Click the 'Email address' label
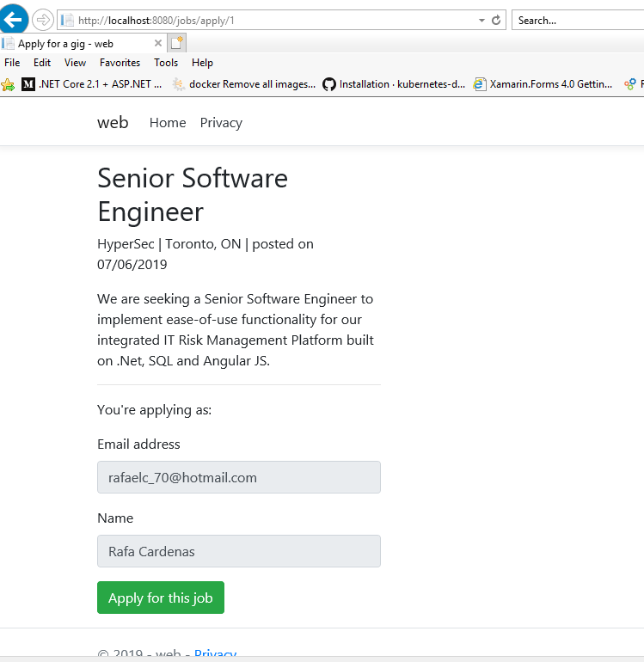644x662 pixels. coord(138,444)
